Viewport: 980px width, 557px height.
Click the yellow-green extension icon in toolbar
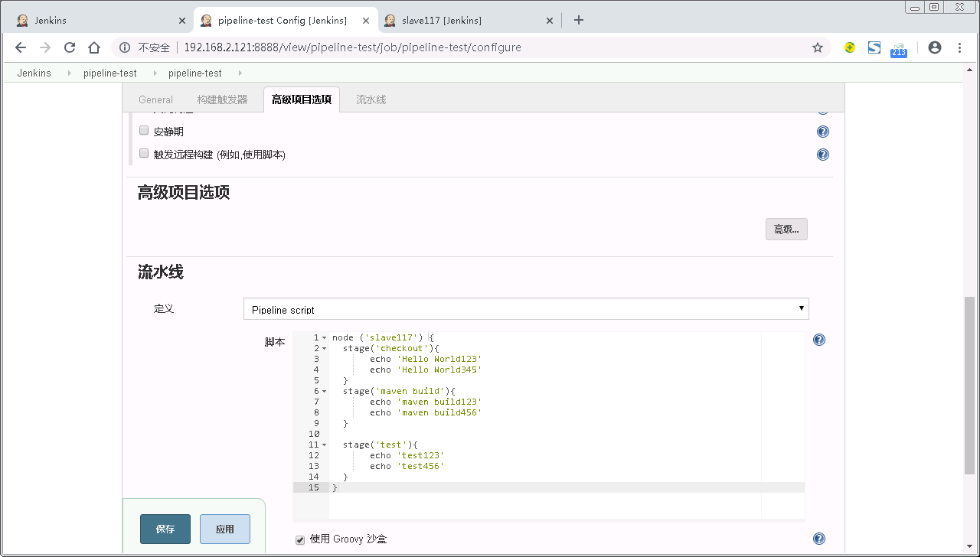850,47
